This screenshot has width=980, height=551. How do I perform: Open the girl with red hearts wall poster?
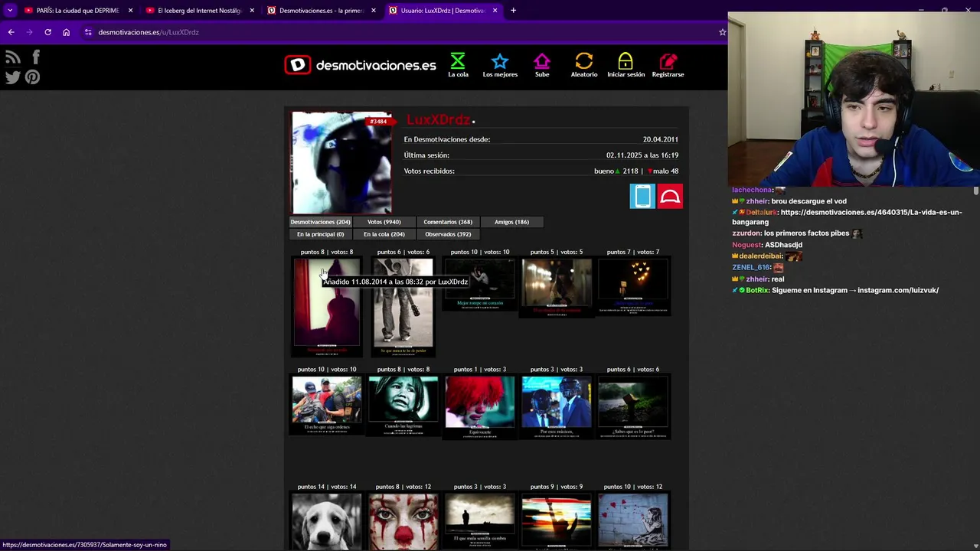[633, 521]
